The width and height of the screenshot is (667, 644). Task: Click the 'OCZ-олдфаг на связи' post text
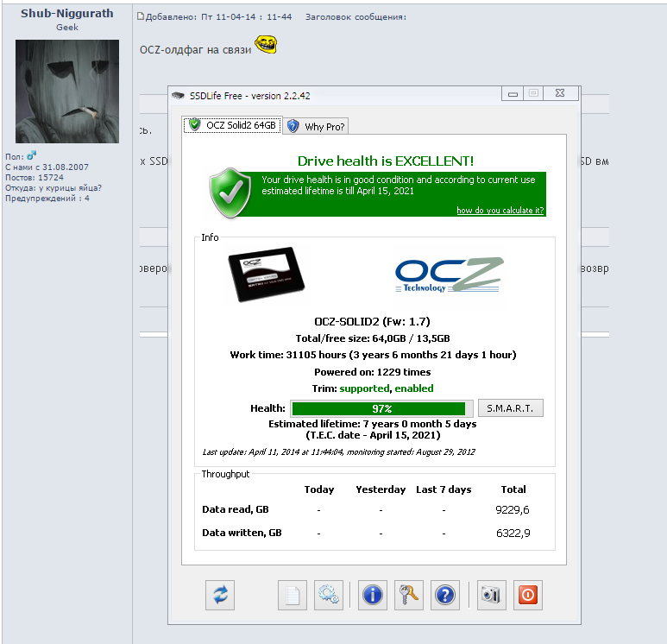(x=195, y=50)
